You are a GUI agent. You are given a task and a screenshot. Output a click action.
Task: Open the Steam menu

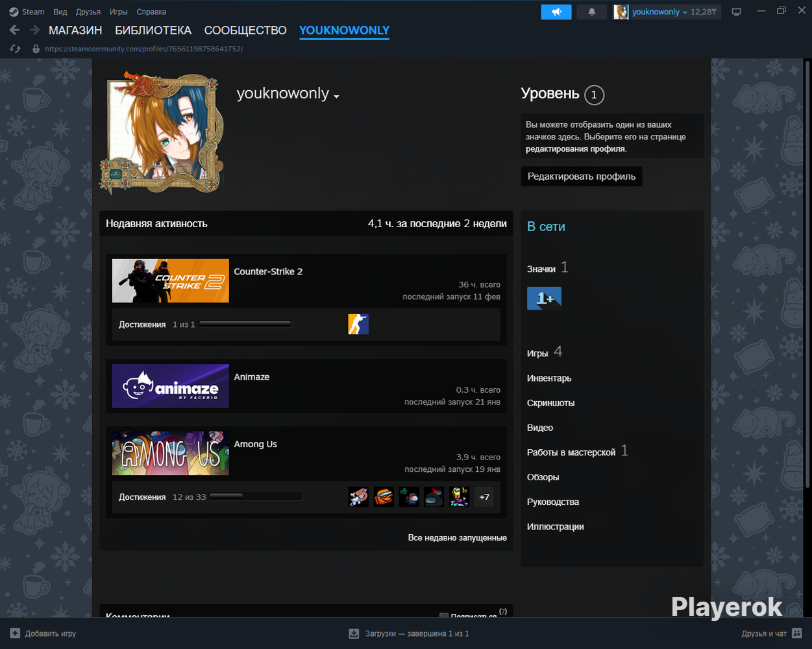pyautogui.click(x=33, y=12)
